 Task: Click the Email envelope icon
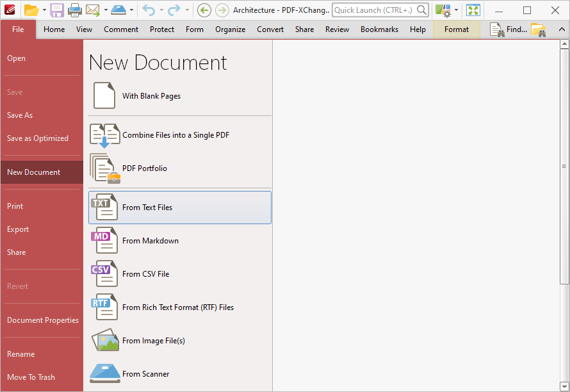pyautogui.click(x=93, y=10)
